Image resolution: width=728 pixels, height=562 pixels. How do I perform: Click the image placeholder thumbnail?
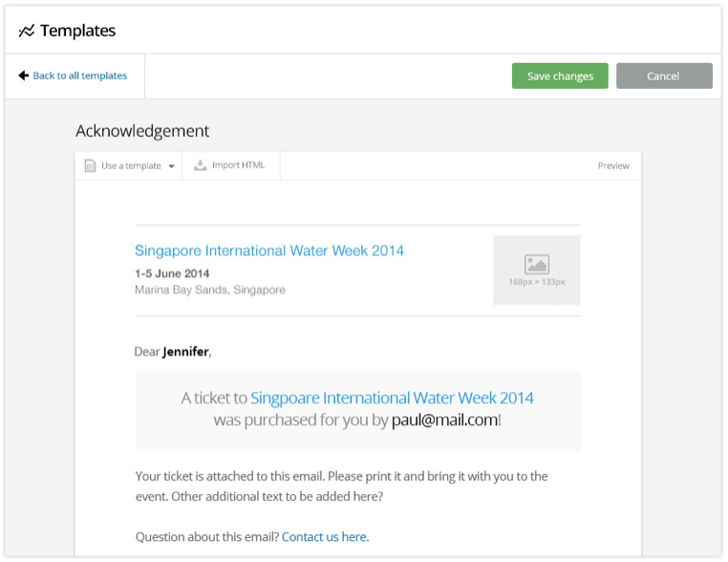click(x=536, y=270)
